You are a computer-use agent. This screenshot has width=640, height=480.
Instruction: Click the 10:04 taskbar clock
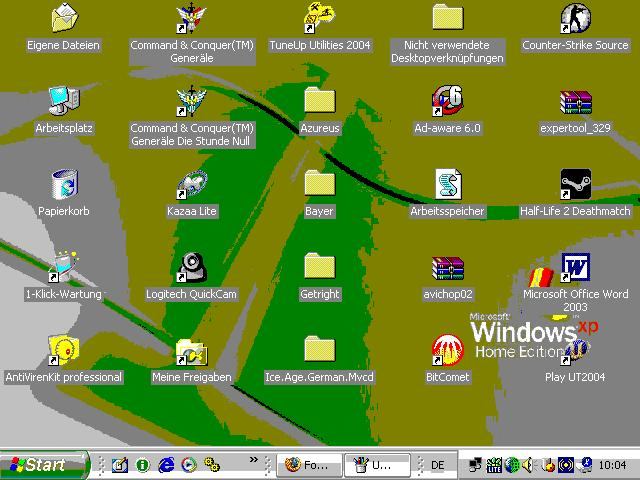tap(612, 465)
